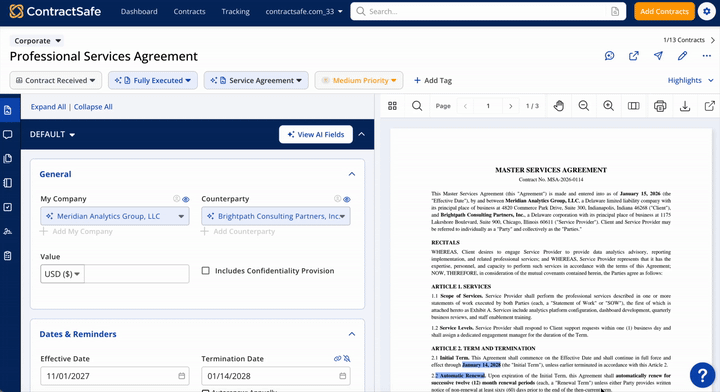Image resolution: width=720 pixels, height=392 pixels.
Task: Click the document search icon inside the search bar
Action: click(x=615, y=11)
